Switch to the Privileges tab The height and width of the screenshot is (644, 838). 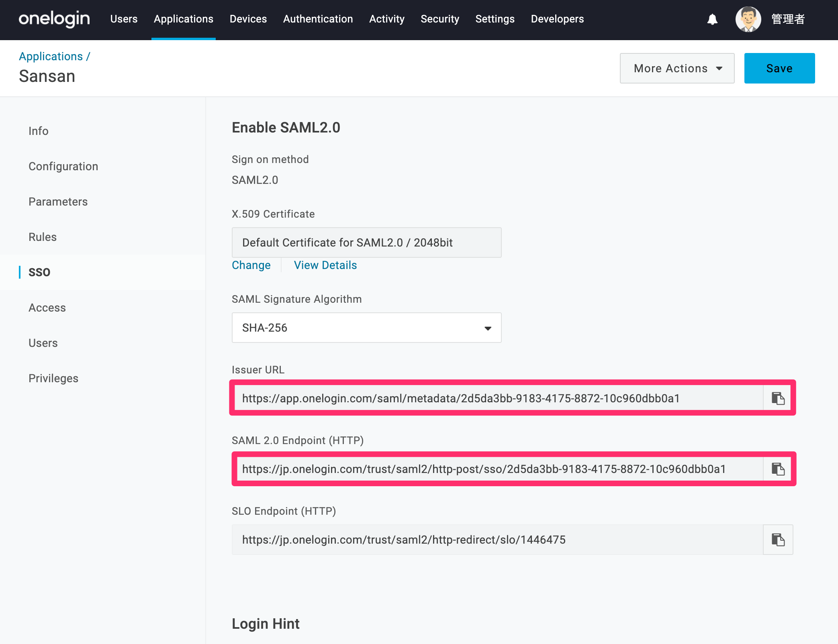pyautogui.click(x=53, y=378)
